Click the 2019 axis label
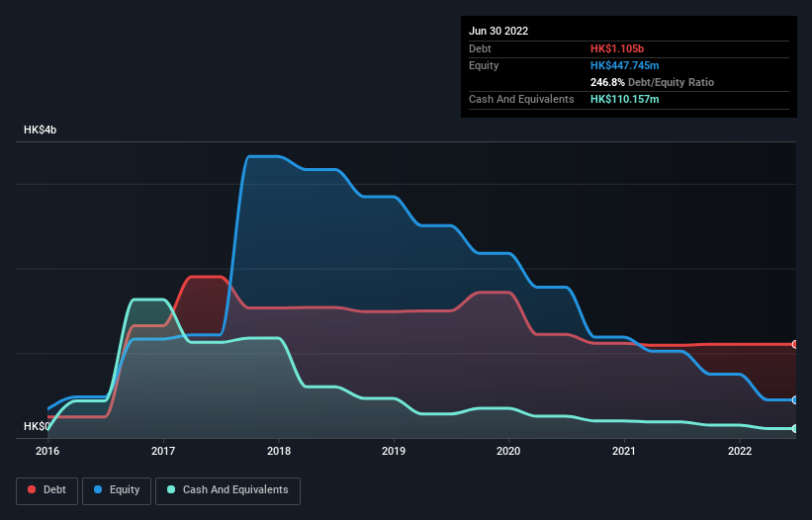Viewport: 812px width, 520px height. 394,451
